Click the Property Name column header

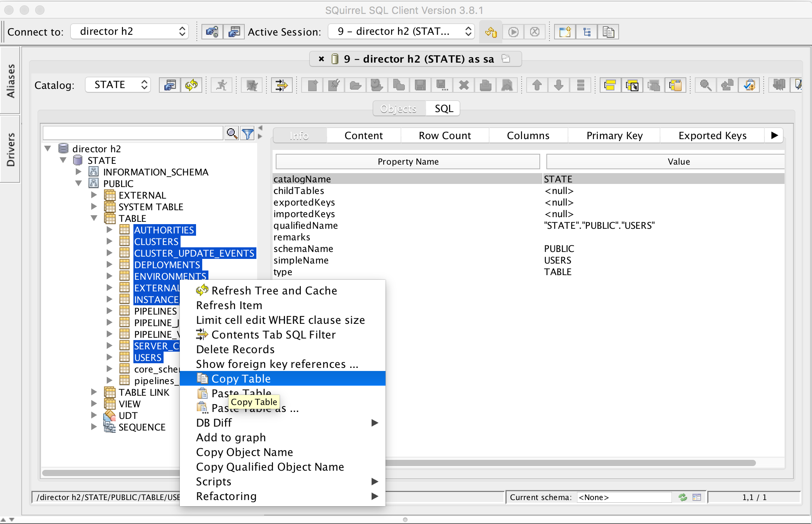pyautogui.click(x=408, y=162)
